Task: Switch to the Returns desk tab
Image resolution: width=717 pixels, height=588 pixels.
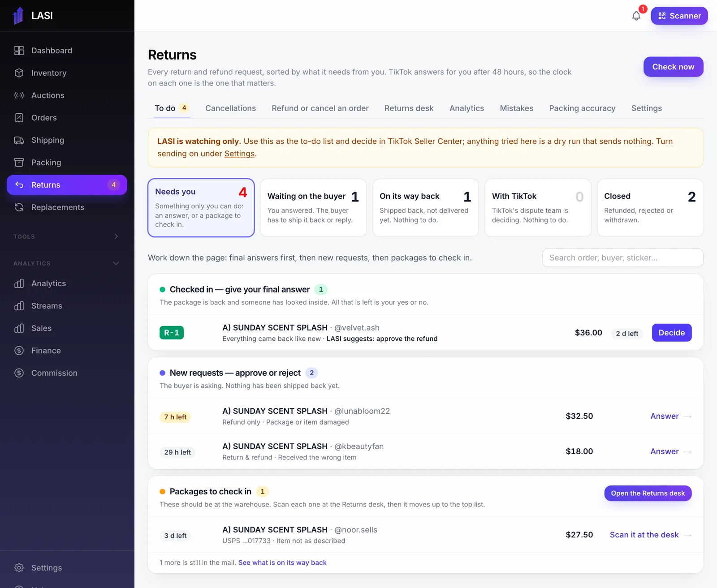Action: (x=409, y=108)
